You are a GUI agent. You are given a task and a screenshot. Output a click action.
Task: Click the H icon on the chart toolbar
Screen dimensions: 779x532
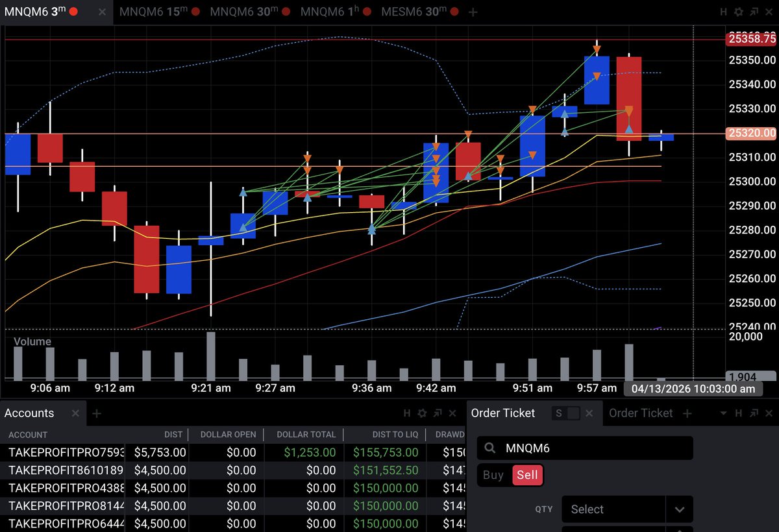723,12
